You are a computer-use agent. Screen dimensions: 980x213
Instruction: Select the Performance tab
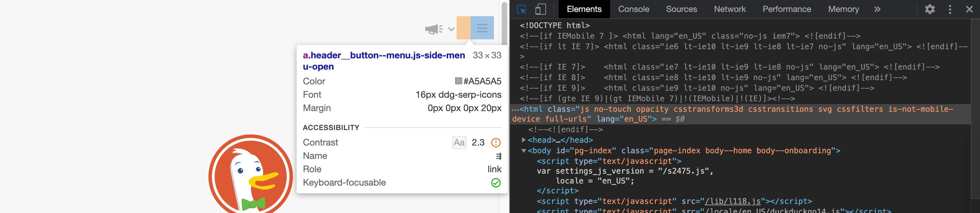click(x=787, y=9)
